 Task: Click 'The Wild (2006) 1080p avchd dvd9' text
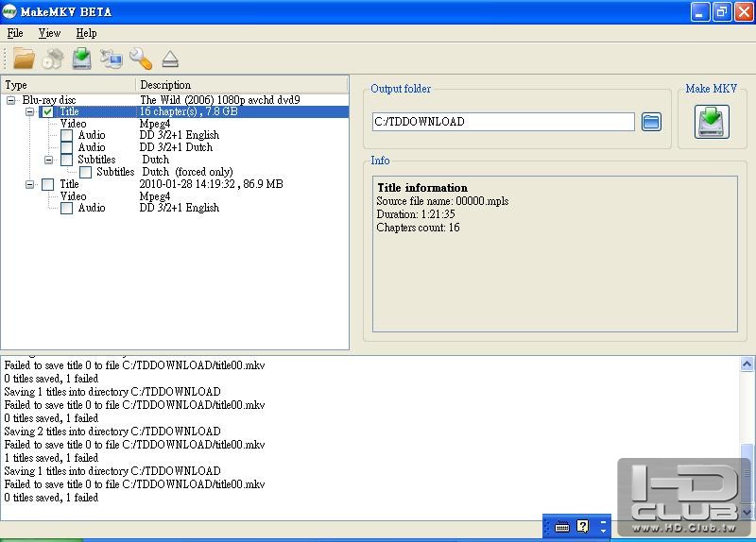tap(220, 100)
